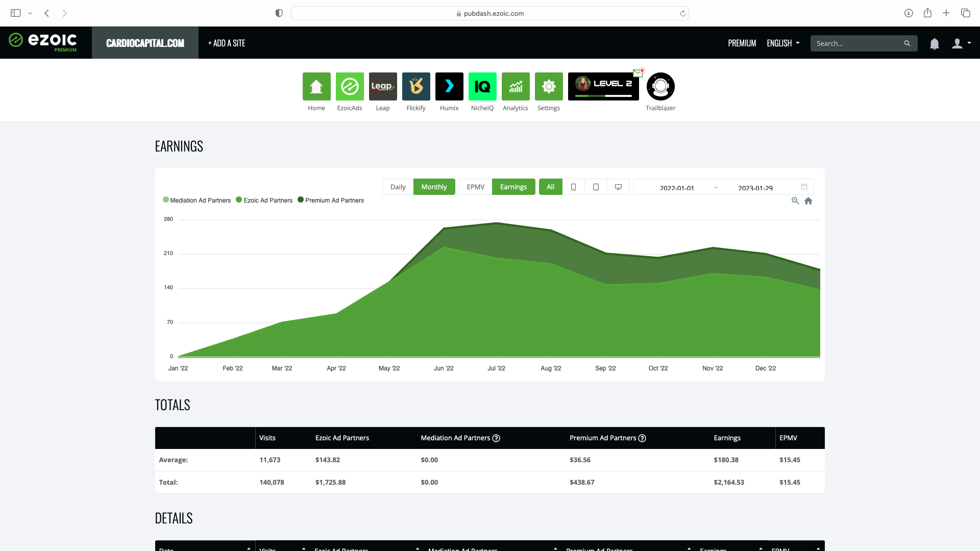Filter chart by desktop devices

click(x=618, y=187)
